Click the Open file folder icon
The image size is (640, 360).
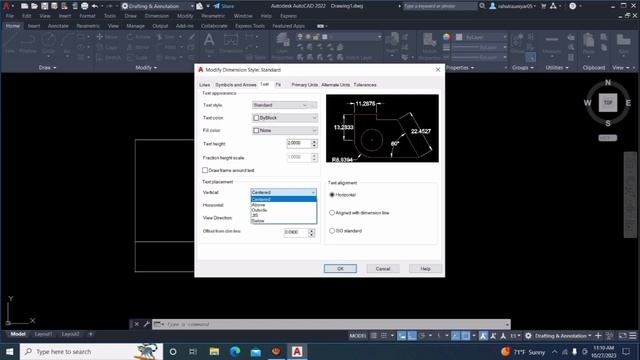click(34, 6)
